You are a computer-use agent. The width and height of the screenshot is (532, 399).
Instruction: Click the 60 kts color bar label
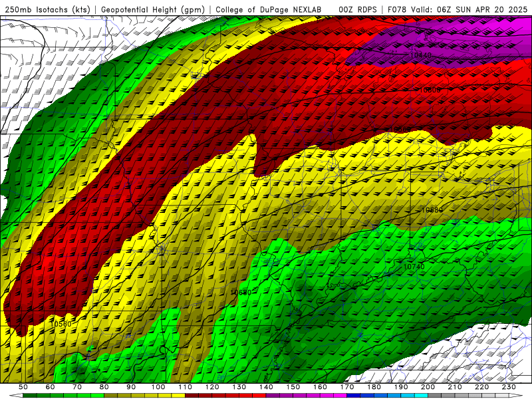point(50,387)
